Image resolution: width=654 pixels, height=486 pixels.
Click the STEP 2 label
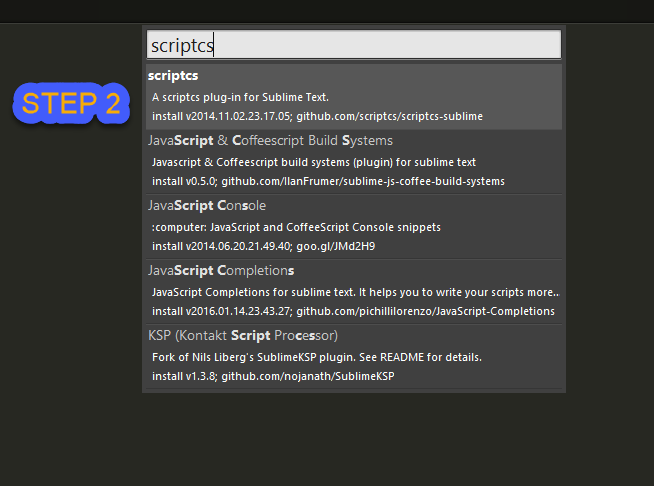pyautogui.click(x=71, y=103)
